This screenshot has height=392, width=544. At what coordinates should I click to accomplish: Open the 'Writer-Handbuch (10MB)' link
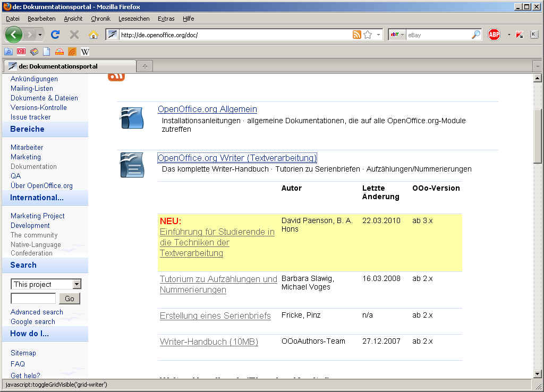click(209, 342)
